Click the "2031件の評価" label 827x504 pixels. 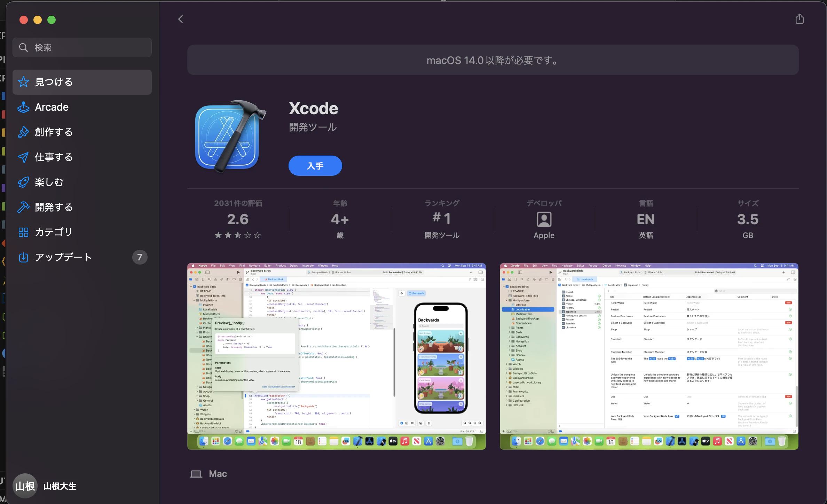point(238,203)
